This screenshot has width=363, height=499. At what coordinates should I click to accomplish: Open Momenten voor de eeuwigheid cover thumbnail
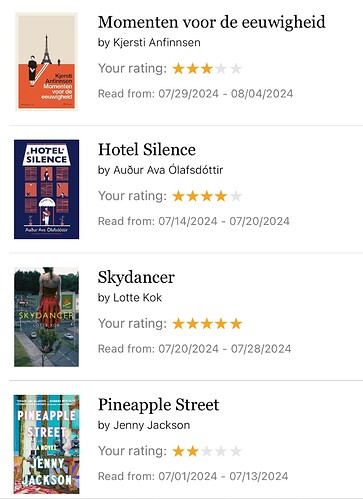(x=46, y=62)
